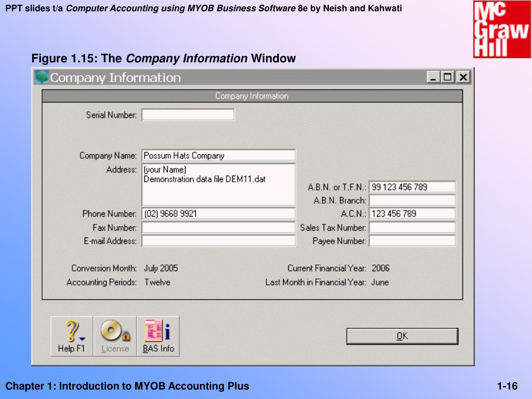Click the McGraw Hill logo

(x=502, y=29)
